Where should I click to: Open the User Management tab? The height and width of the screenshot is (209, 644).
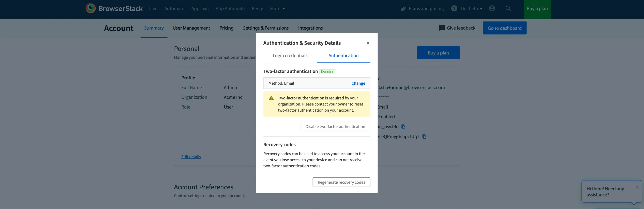click(x=191, y=28)
